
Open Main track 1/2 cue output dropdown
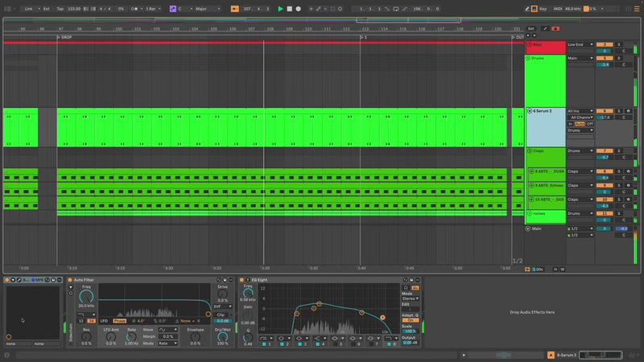[x=580, y=228]
